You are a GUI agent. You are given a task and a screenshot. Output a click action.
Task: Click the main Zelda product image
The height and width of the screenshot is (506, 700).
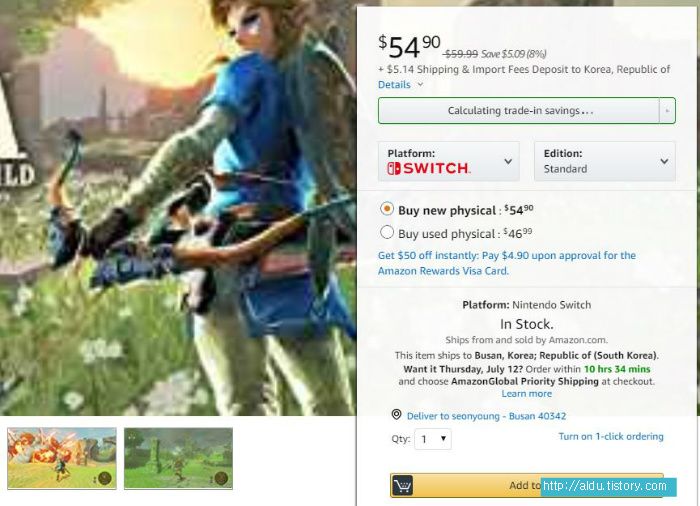tap(178, 208)
